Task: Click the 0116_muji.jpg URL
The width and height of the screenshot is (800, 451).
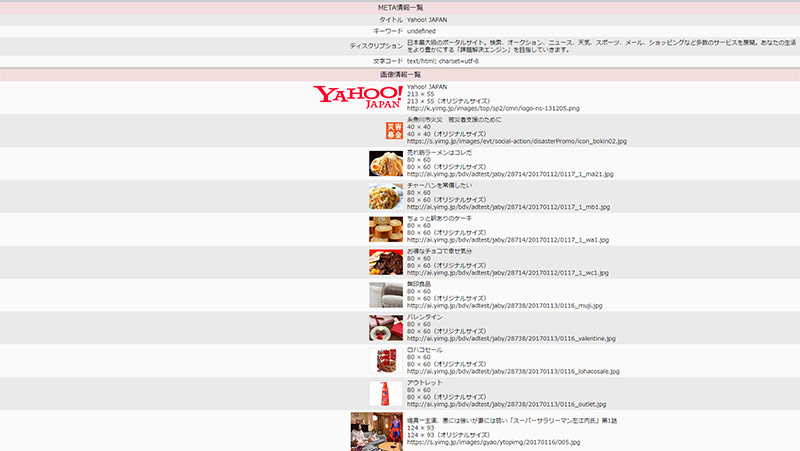Action: [x=505, y=306]
